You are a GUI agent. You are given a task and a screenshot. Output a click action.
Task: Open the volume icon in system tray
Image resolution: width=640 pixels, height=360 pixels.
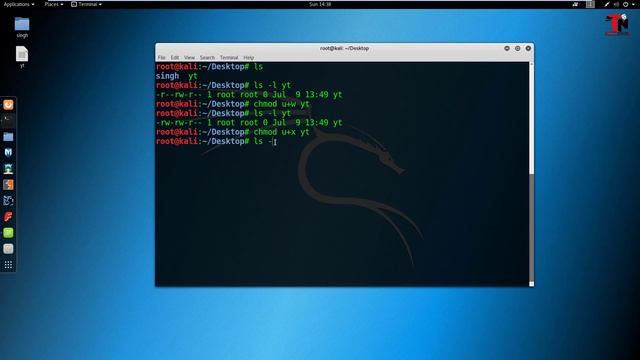(x=616, y=4)
